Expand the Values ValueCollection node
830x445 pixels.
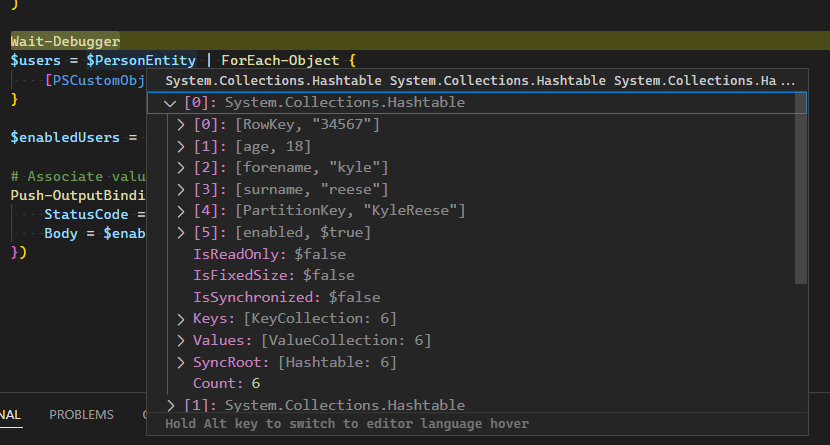click(x=181, y=341)
